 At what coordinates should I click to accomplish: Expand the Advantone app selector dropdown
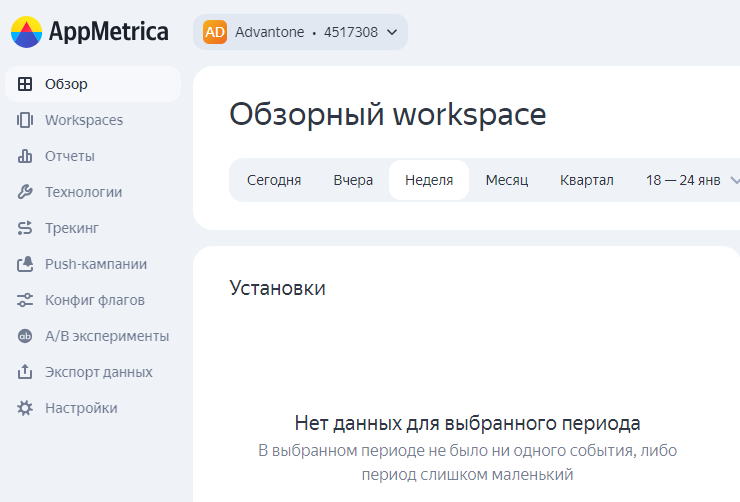pos(391,32)
